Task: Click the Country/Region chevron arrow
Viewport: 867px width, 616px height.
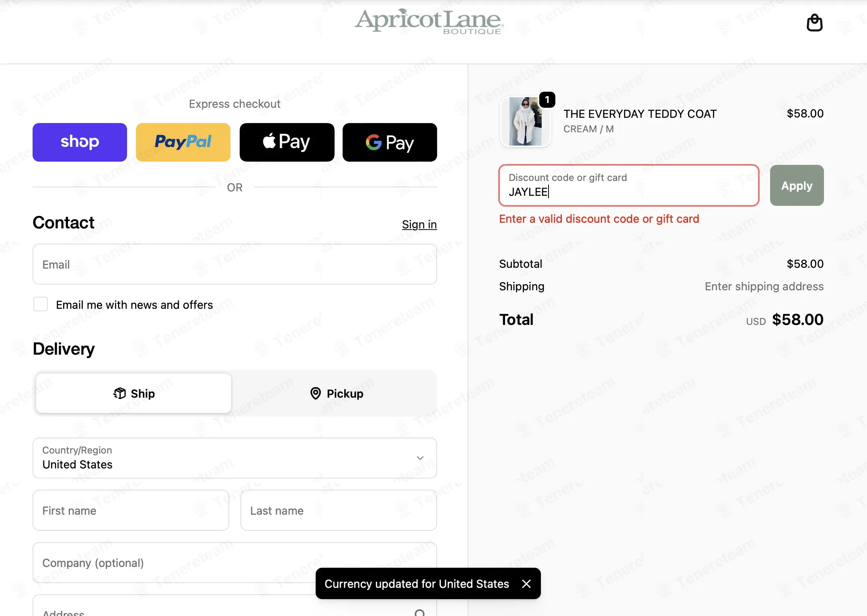Action: (x=420, y=458)
